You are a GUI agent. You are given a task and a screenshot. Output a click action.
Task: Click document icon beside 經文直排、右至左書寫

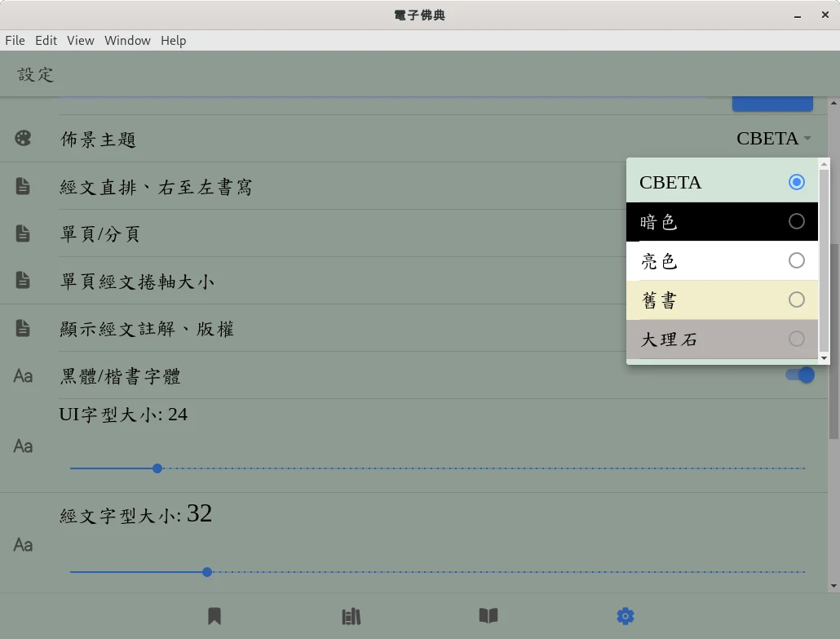point(23,186)
